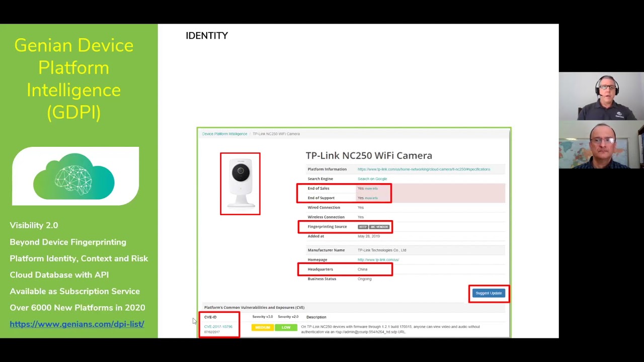Viewport: 644px width, 362px height.
Task: Click the HTTP fingerprinting source badge
Action: click(x=363, y=227)
